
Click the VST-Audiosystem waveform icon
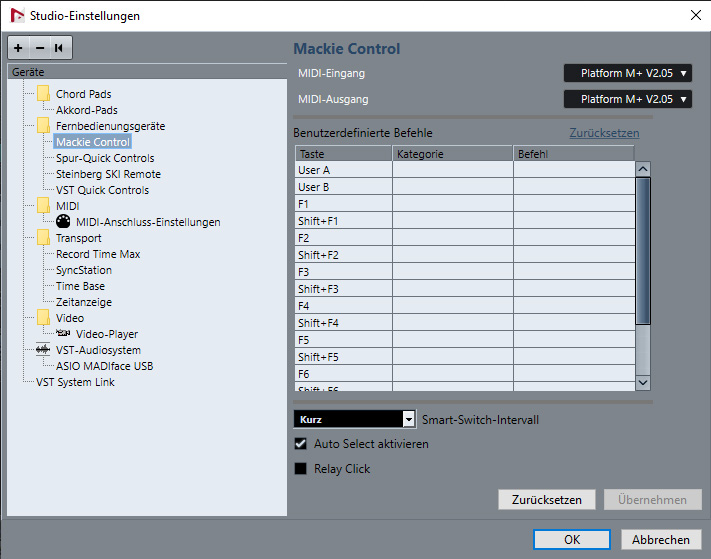[x=42, y=350]
